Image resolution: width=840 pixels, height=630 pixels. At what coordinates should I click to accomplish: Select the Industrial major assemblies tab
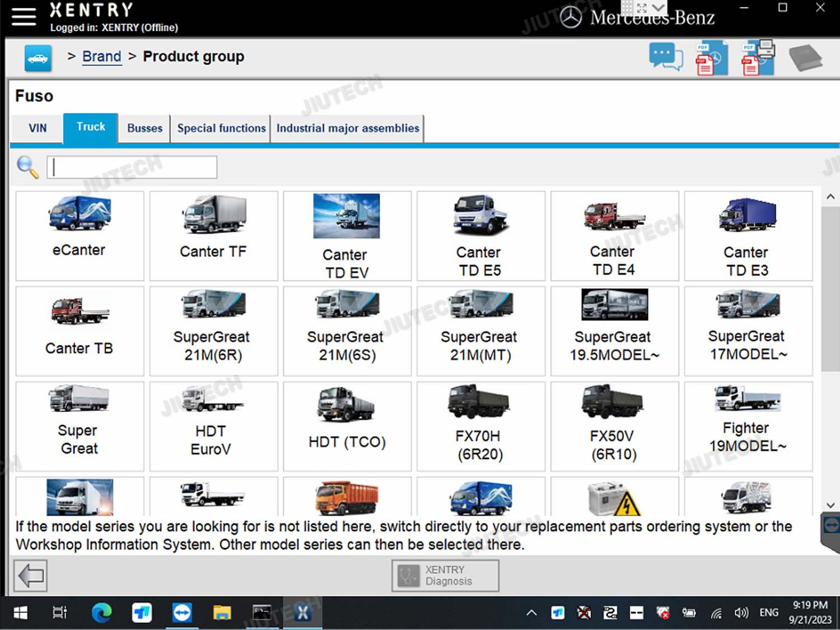pyautogui.click(x=347, y=128)
